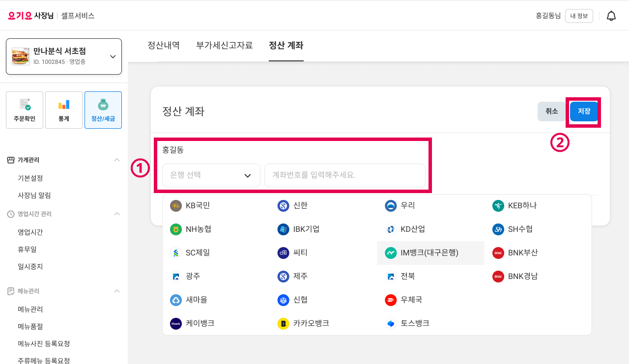Click the KD산업 bank logo

tap(391, 229)
